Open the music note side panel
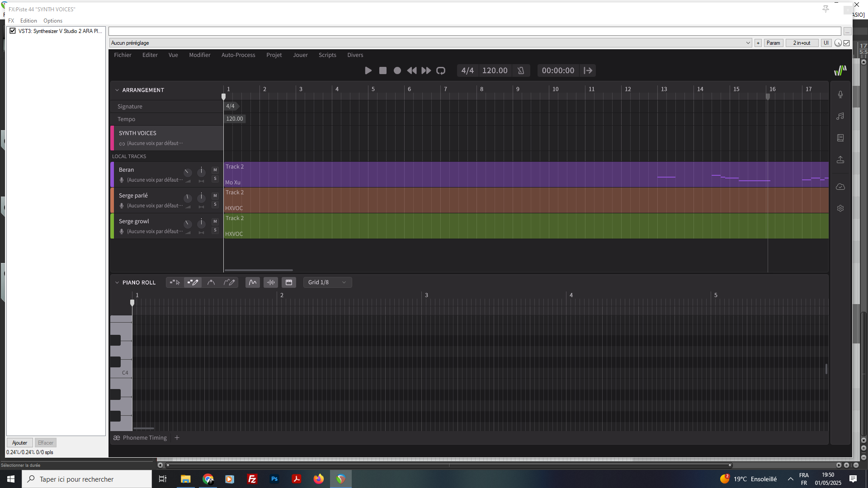The height and width of the screenshot is (488, 868). click(840, 116)
